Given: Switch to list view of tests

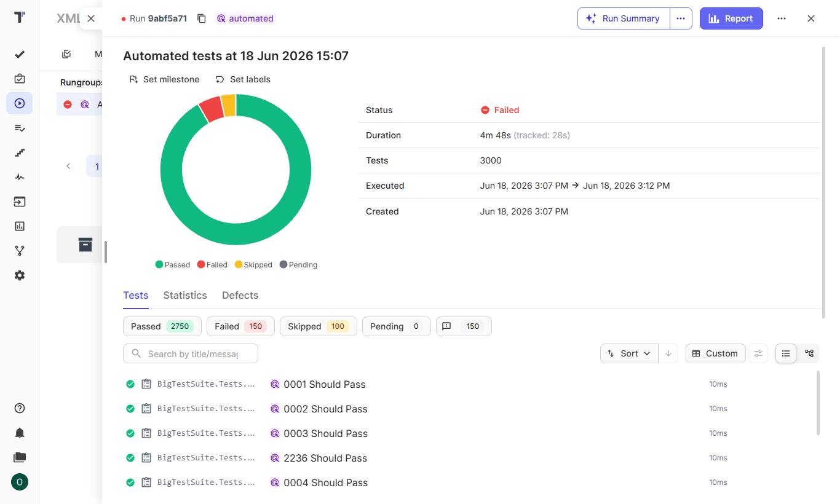Looking at the screenshot, I should (x=786, y=353).
